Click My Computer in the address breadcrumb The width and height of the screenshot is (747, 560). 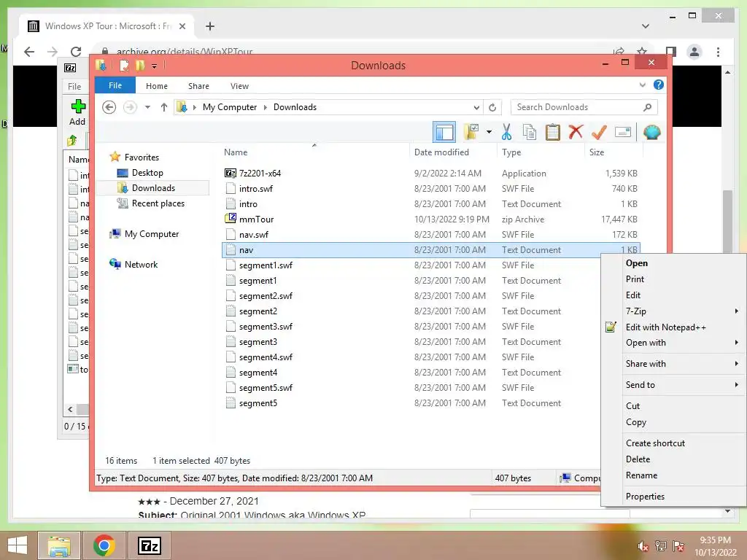pos(230,107)
